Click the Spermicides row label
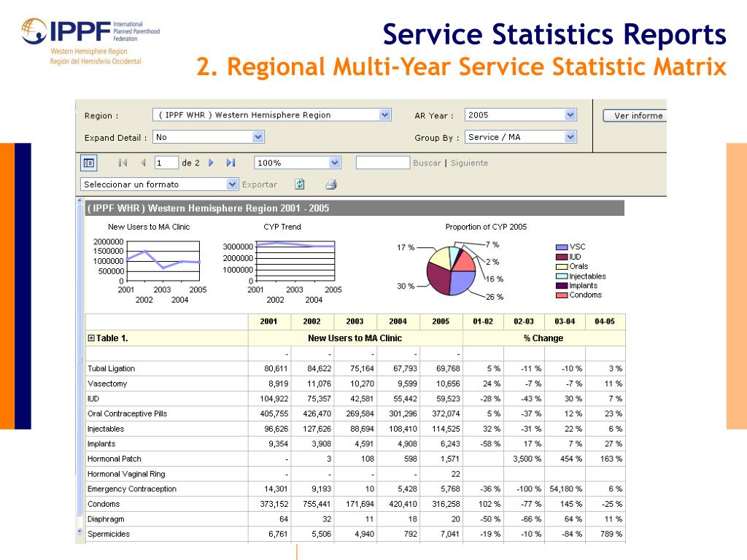The width and height of the screenshot is (747, 560). [x=109, y=534]
